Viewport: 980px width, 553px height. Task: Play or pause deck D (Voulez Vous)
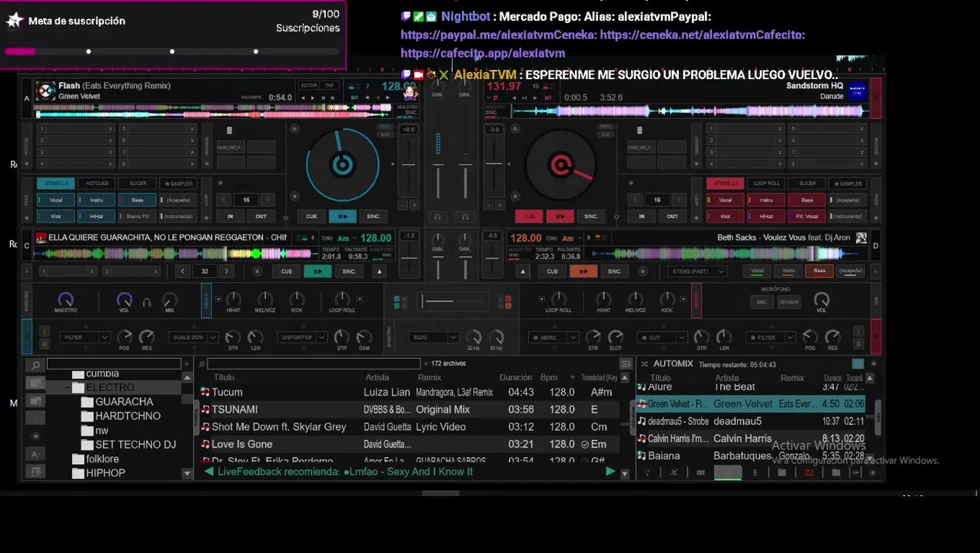pyautogui.click(x=583, y=271)
